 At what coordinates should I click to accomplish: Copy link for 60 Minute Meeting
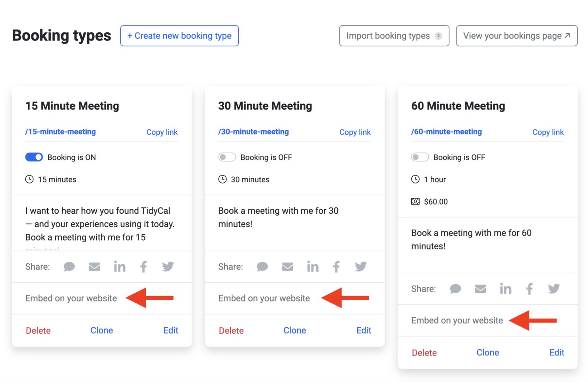548,132
